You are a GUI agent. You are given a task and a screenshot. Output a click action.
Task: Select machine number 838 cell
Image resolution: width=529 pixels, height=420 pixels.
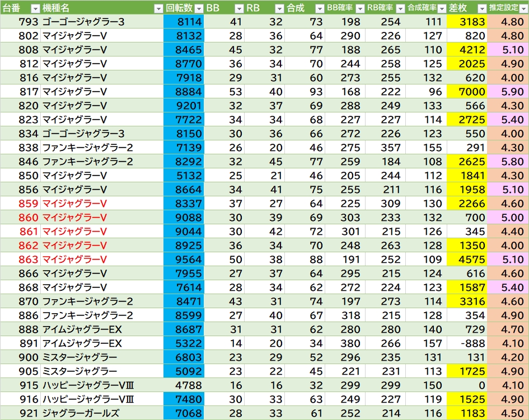click(x=20, y=148)
